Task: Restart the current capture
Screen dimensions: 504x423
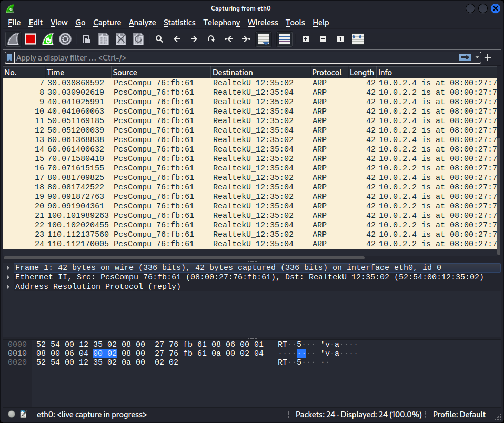Action: [48, 38]
